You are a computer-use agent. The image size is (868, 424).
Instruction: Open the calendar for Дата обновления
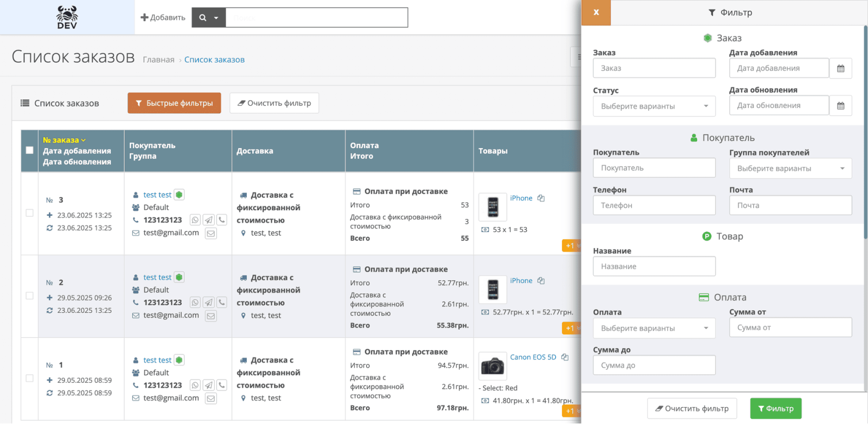tap(840, 105)
